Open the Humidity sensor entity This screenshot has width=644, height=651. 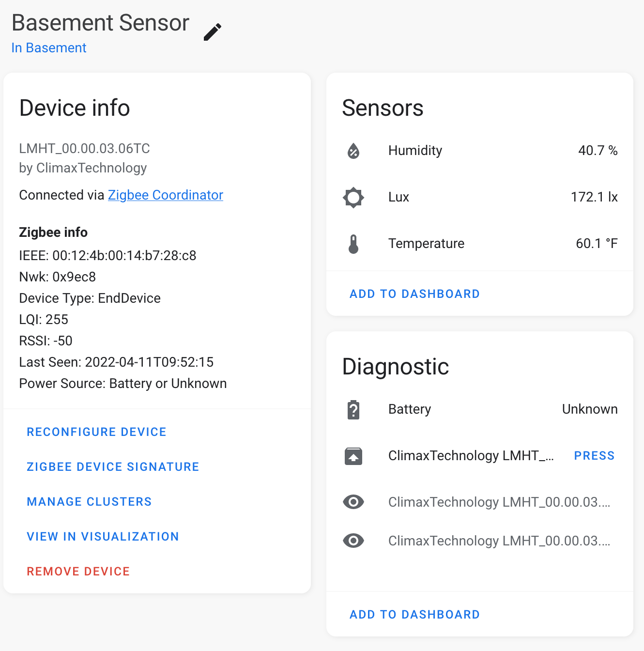click(x=480, y=151)
